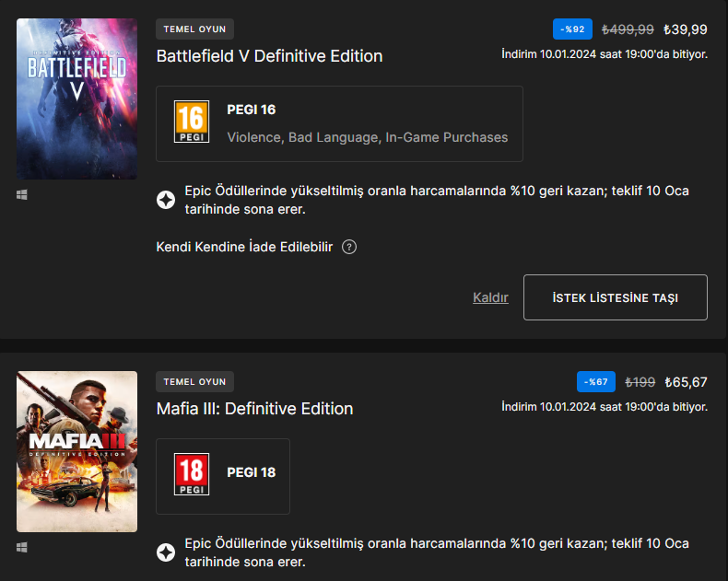Open the Mafia III cover art thumbnail
Screen dimensions: 728x581
pyautogui.click(x=76, y=451)
